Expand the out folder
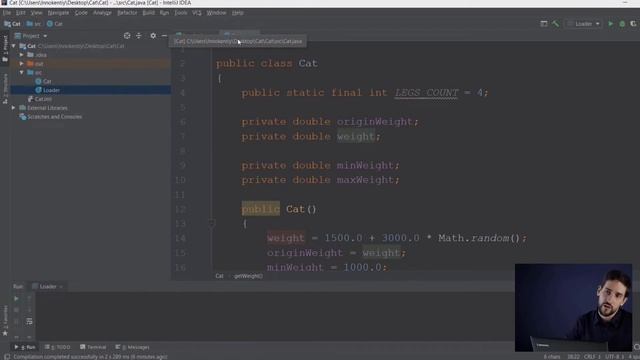This screenshot has width=640, height=360. [x=22, y=64]
